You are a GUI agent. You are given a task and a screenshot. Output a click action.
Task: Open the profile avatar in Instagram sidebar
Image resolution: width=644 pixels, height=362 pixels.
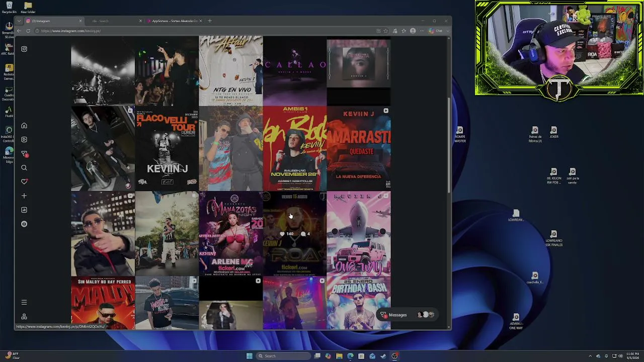(x=24, y=224)
